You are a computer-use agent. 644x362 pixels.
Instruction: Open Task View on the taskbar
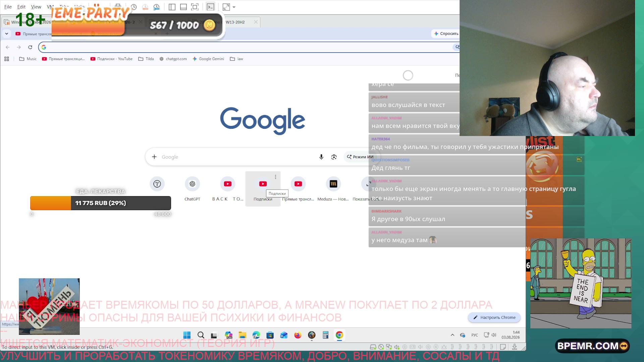pyautogui.click(x=214, y=335)
